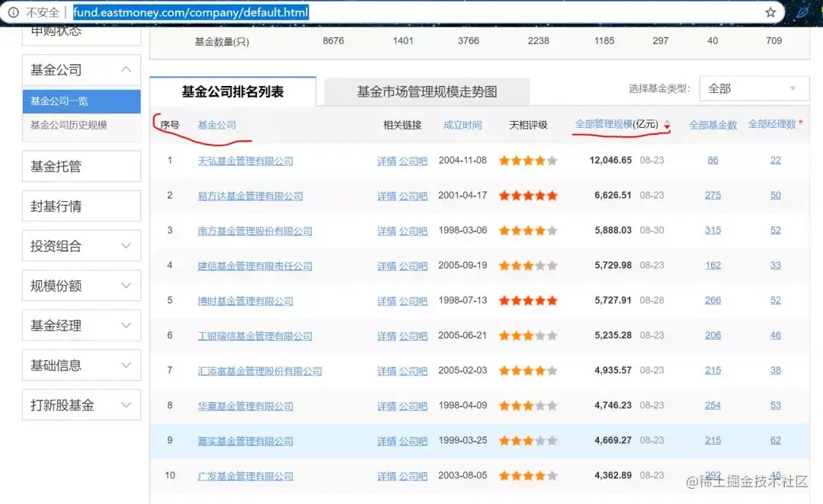Viewport: 823px width, 504px height.
Task: Open fund count 162 for 建信基金
Action: pyautogui.click(x=713, y=266)
